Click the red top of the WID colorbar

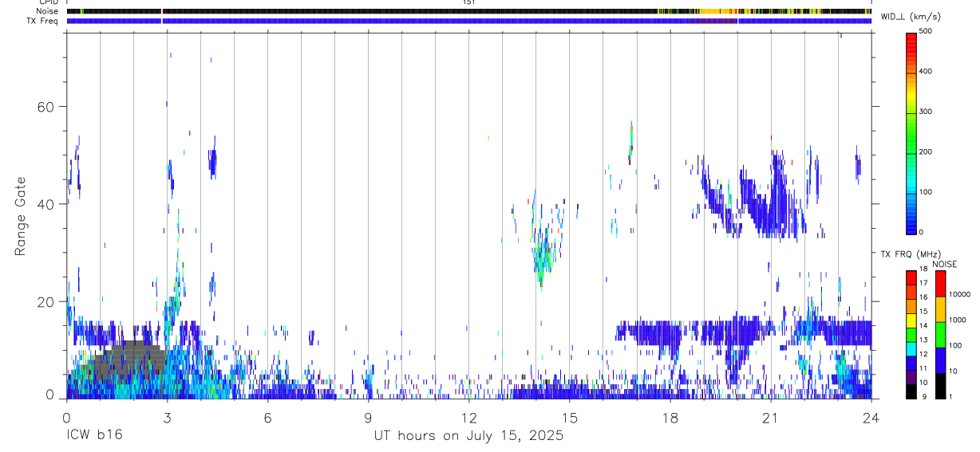(911, 44)
